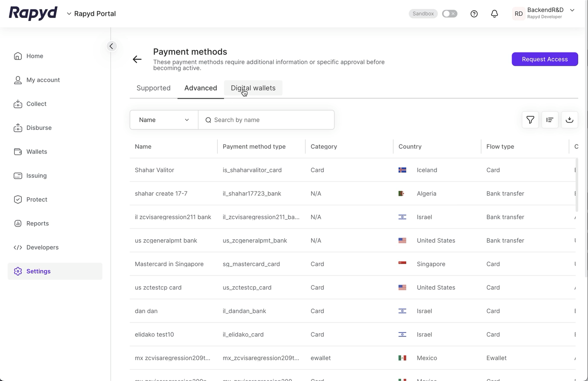Screen dimensions: 588x381
Task: Click the download export icon
Action: (x=569, y=120)
